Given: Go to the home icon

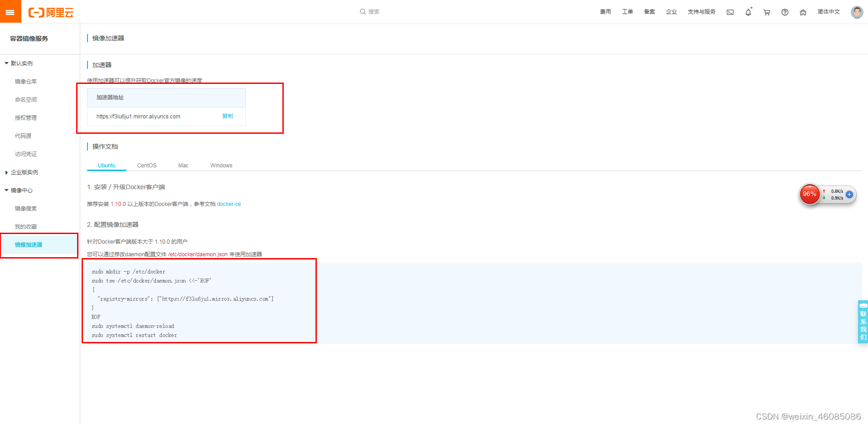Looking at the screenshot, I should (803, 12).
